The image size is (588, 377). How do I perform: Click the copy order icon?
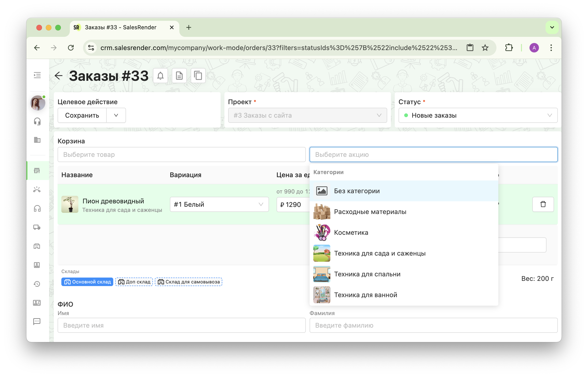click(x=198, y=76)
